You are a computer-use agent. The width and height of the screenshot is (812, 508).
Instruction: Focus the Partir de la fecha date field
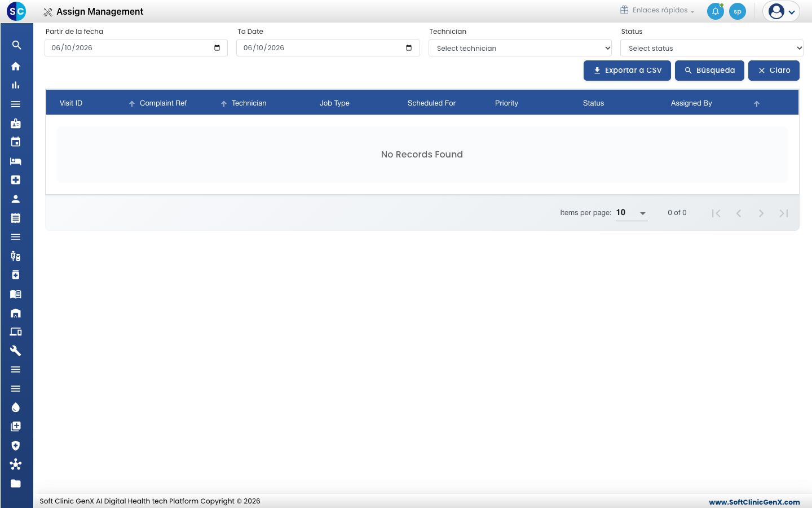[x=136, y=48]
